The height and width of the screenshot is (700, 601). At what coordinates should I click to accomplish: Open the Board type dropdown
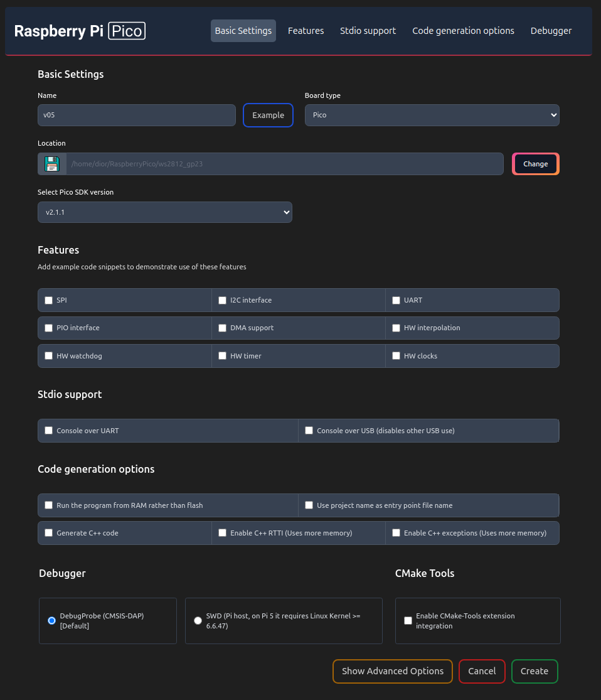(432, 115)
